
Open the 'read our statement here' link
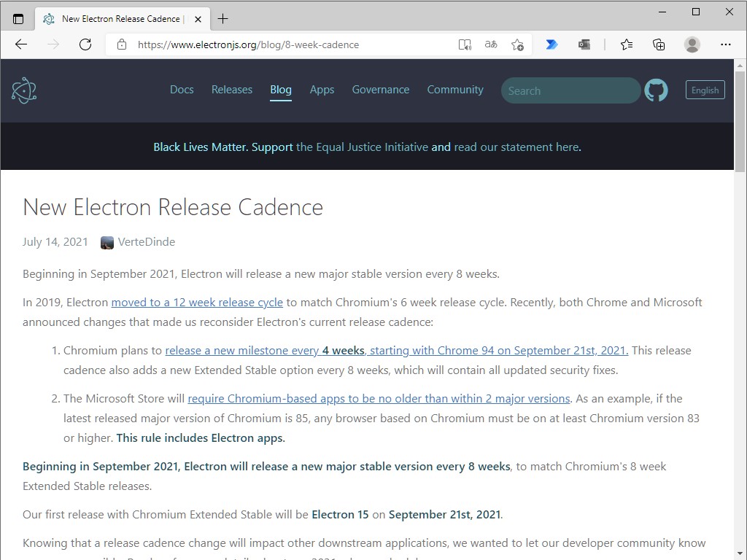(x=516, y=147)
